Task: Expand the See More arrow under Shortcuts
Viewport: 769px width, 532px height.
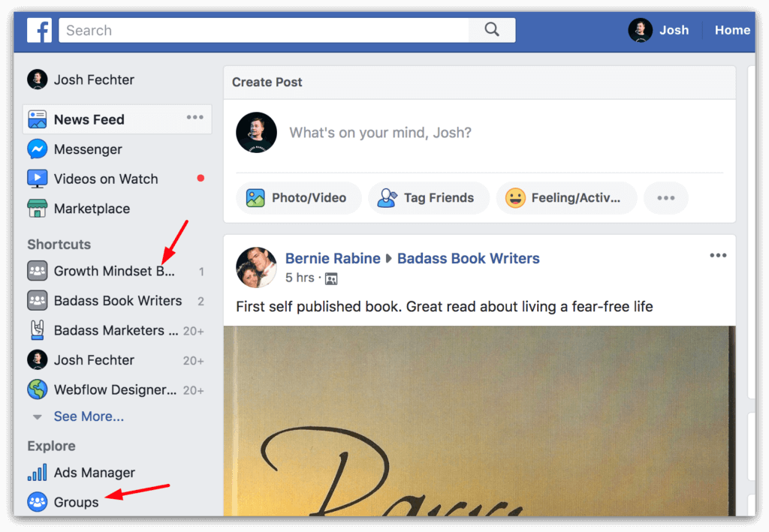Action: click(x=38, y=417)
